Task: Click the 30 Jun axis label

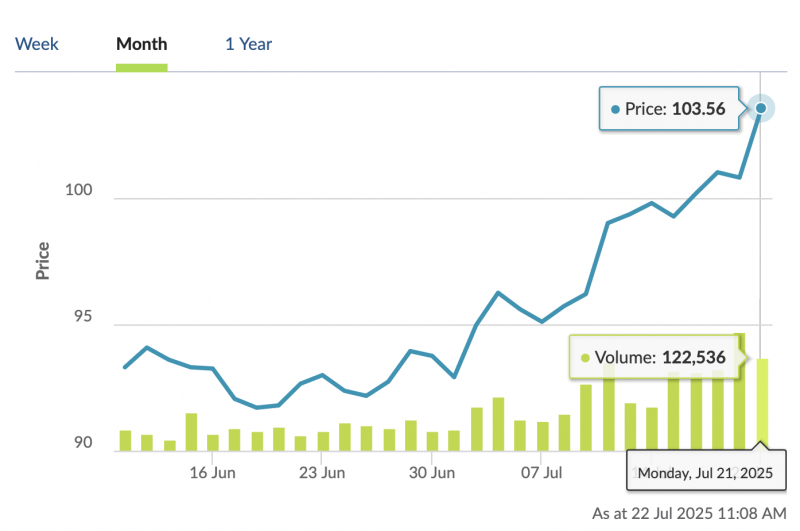Action: 432,472
